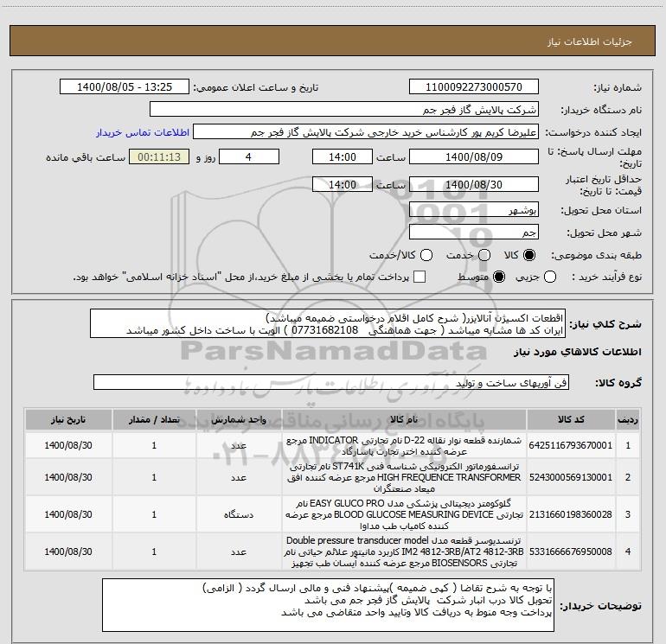Click the توضیحات خریدار label

coord(600,606)
